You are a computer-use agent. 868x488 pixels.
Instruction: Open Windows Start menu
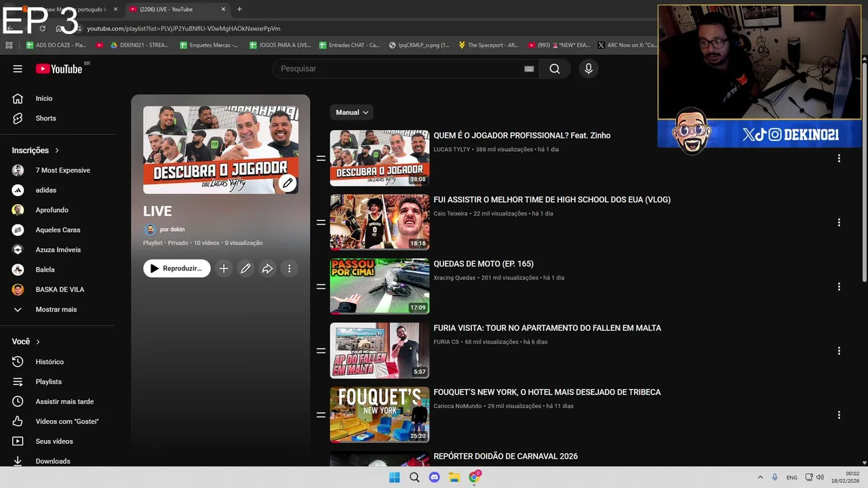click(x=395, y=477)
